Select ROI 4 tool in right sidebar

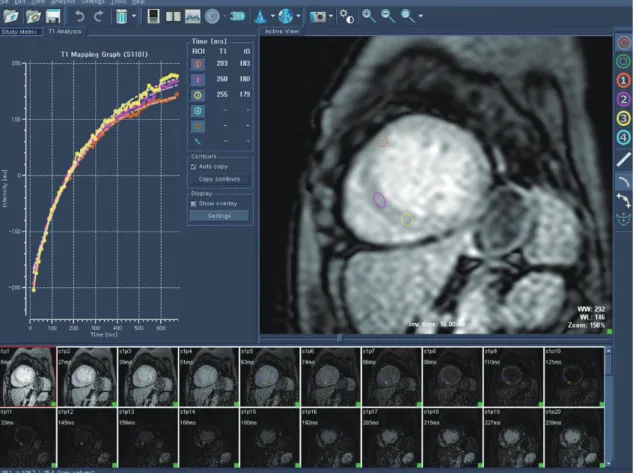(624, 138)
